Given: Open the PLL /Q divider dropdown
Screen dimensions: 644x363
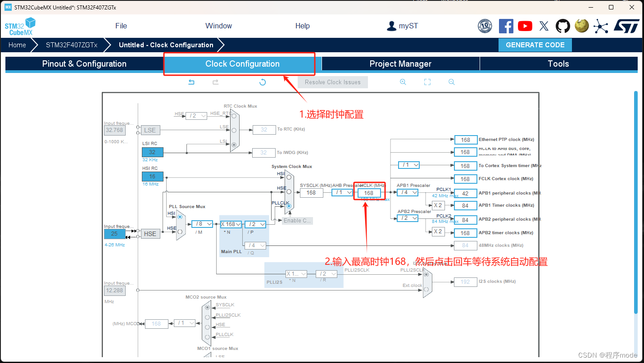Looking at the screenshot, I should (x=255, y=245).
